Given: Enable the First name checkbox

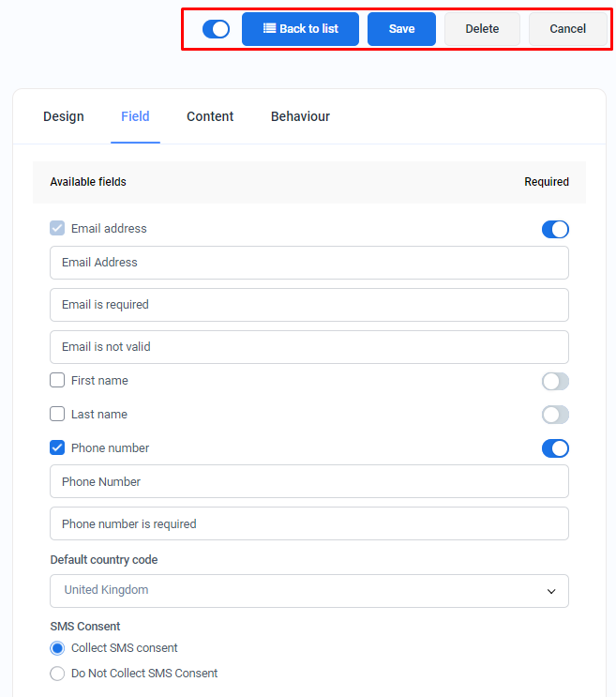Looking at the screenshot, I should 57,381.
